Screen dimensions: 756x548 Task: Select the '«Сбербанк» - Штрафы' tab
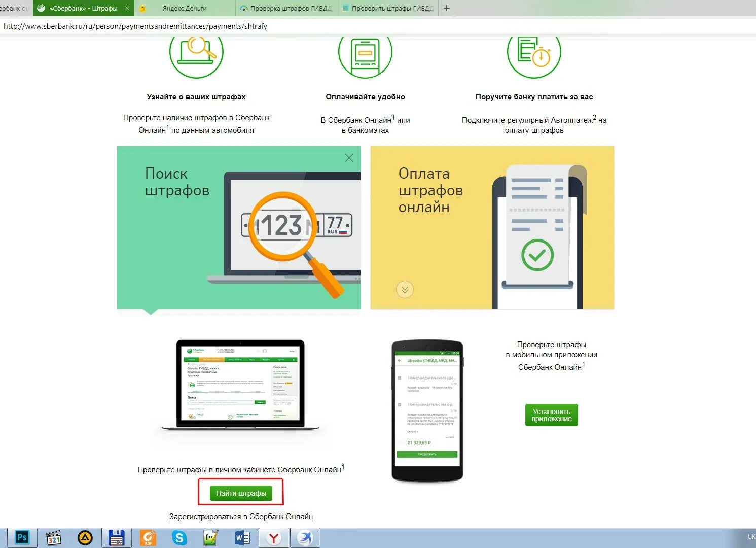coord(83,9)
